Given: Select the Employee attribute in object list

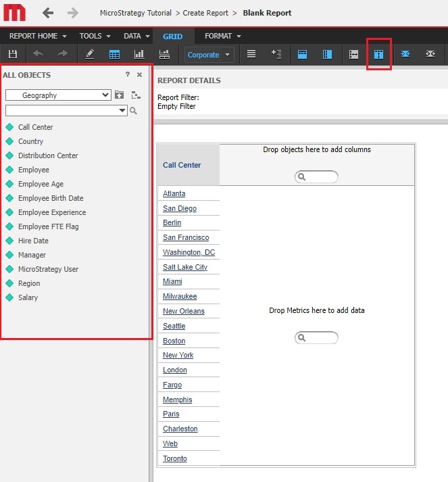Looking at the screenshot, I should coord(33,170).
